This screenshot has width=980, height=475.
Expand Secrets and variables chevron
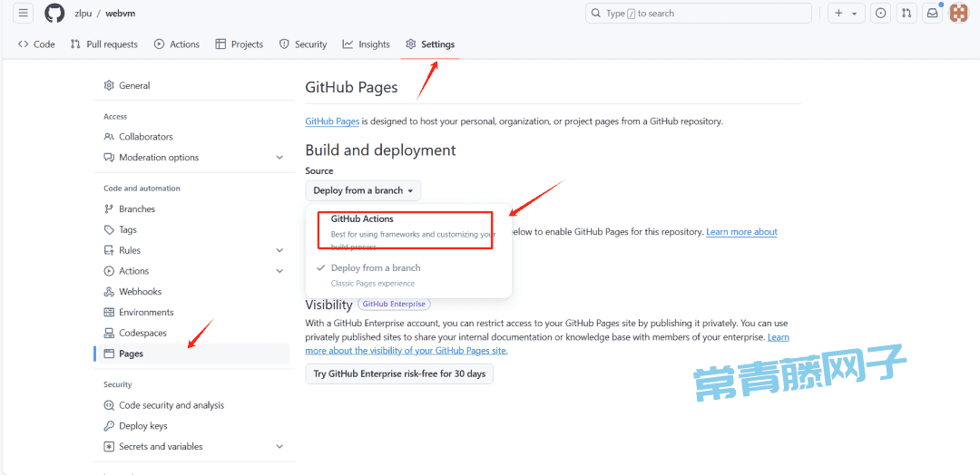(x=279, y=446)
